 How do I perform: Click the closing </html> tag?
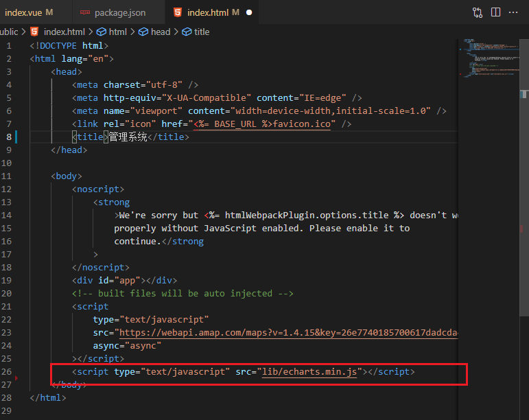48,398
